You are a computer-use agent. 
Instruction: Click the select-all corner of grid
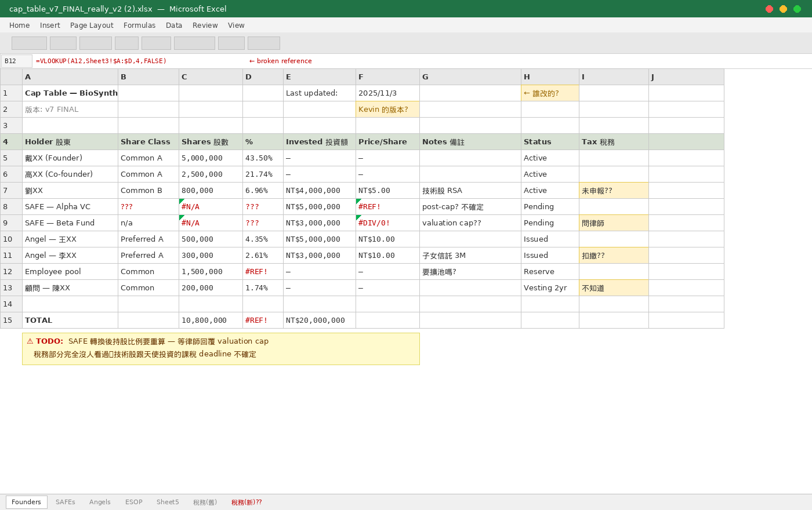[x=11, y=77]
